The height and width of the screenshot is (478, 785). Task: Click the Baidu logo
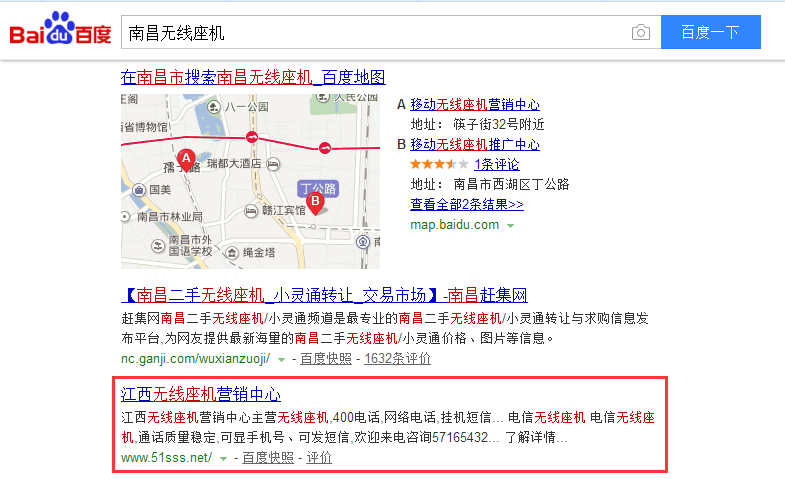pyautogui.click(x=60, y=32)
